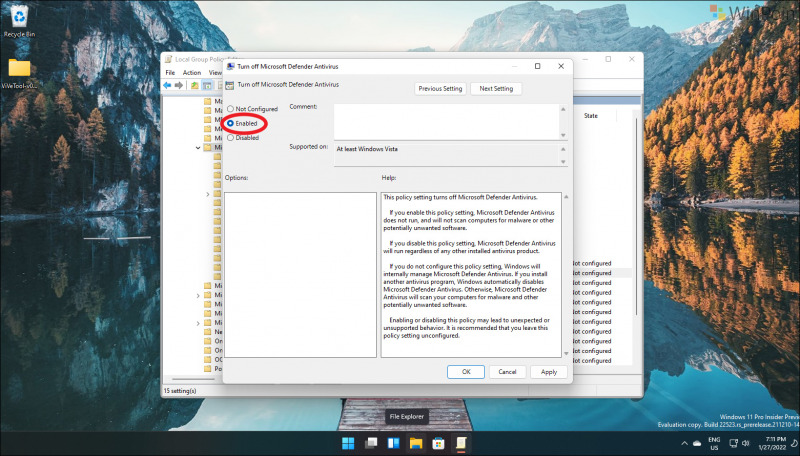
Task: Click the 15 setting(s) status bar text
Action: coord(180,391)
